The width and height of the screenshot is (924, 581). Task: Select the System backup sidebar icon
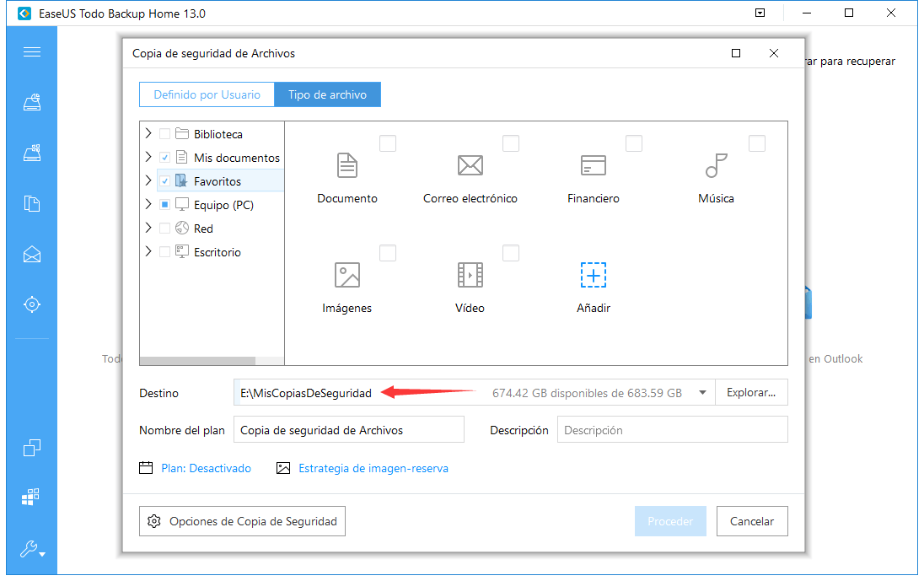[32, 153]
